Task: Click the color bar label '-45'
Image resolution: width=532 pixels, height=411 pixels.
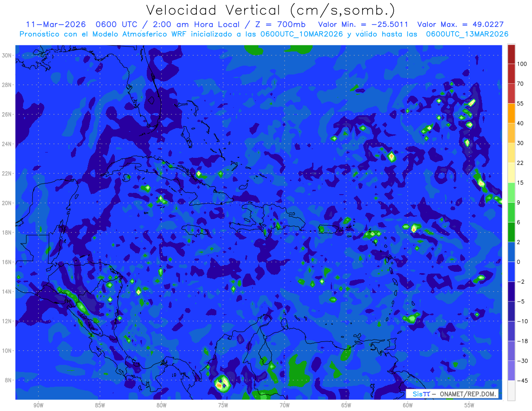Action: click(x=522, y=380)
